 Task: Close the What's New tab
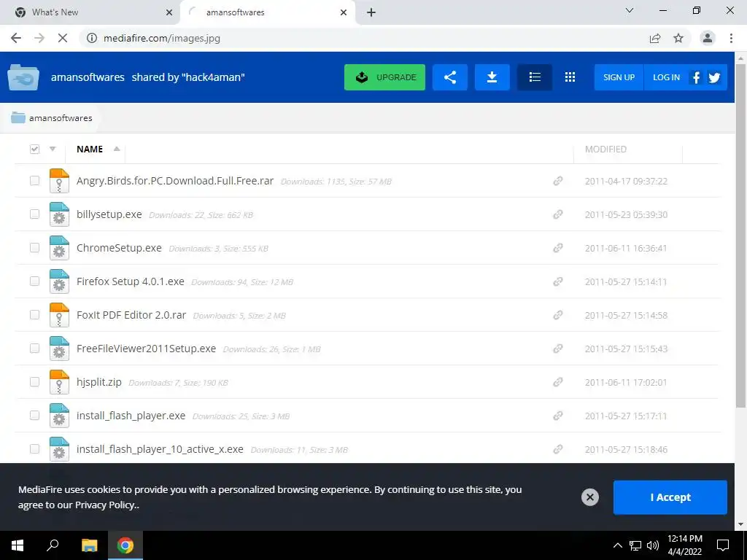[169, 12]
